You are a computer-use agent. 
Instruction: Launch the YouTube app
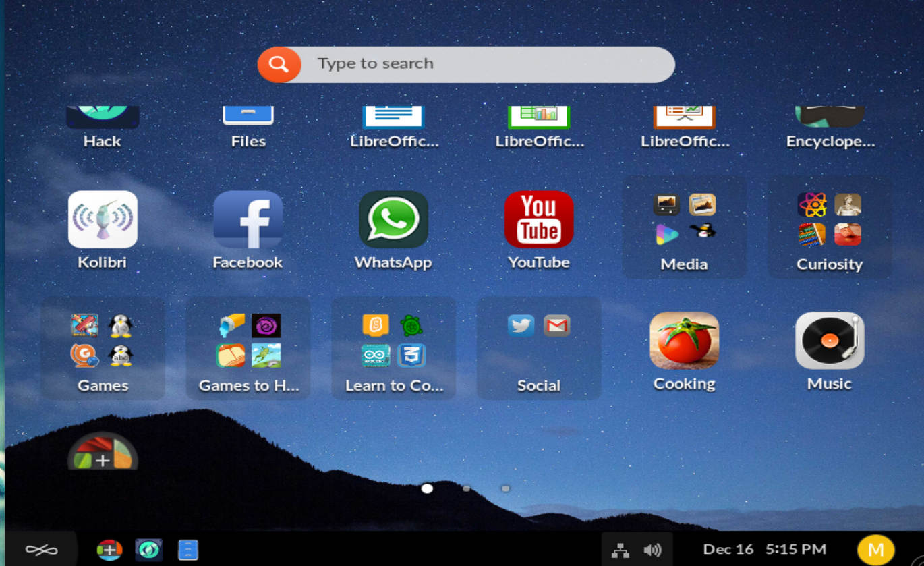coord(539,219)
